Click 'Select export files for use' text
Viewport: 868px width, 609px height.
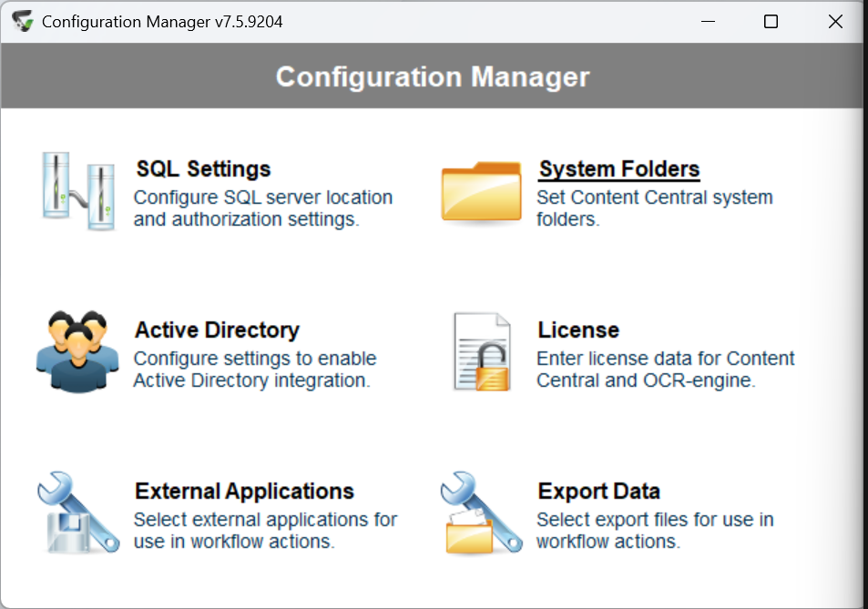655,531
